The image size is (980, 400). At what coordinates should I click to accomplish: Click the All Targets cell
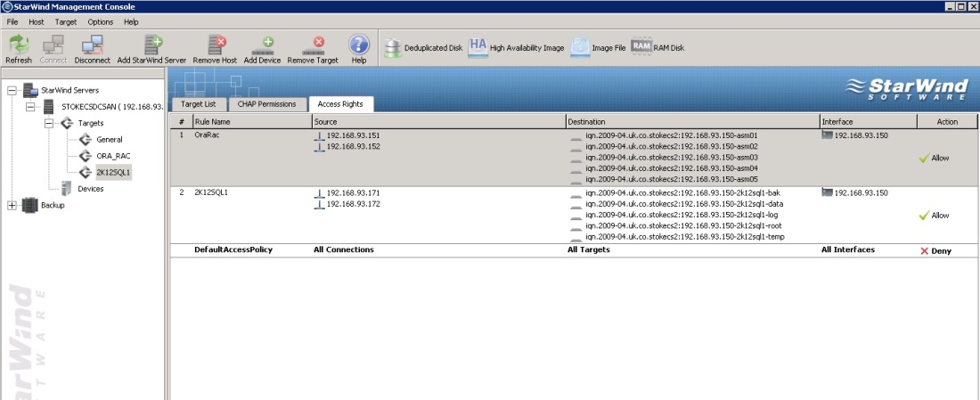tap(588, 249)
